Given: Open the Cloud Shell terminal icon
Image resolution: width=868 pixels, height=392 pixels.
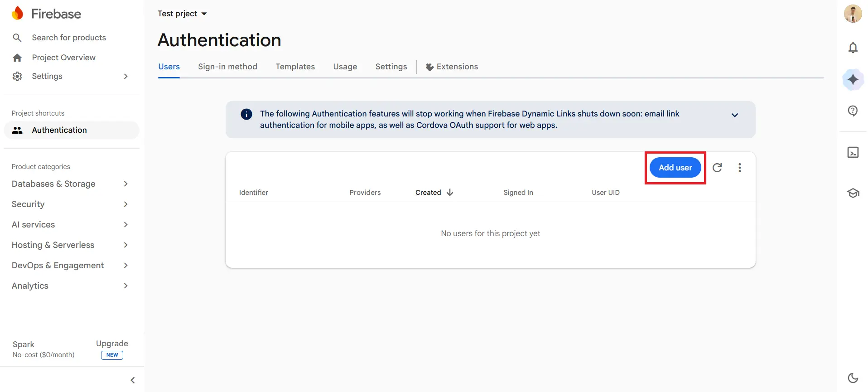Looking at the screenshot, I should [853, 152].
